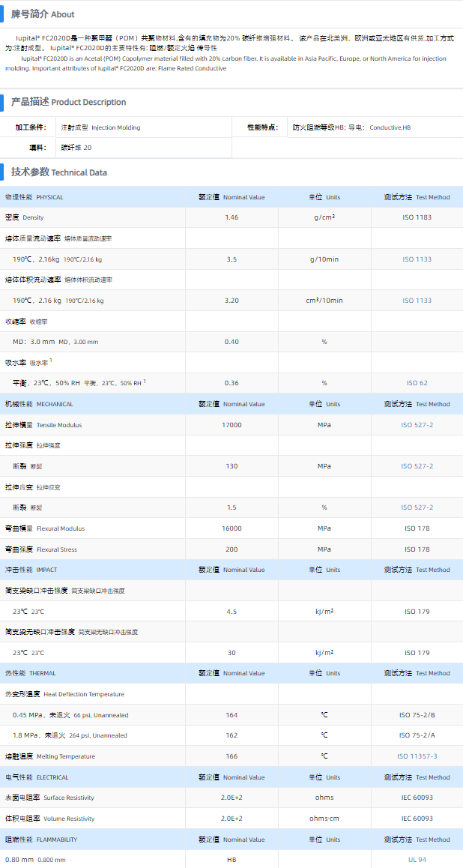Image resolution: width=463 pixels, height=868 pixels.
Task: Click the melt volume flow value 3.20
Action: pyautogui.click(x=231, y=301)
